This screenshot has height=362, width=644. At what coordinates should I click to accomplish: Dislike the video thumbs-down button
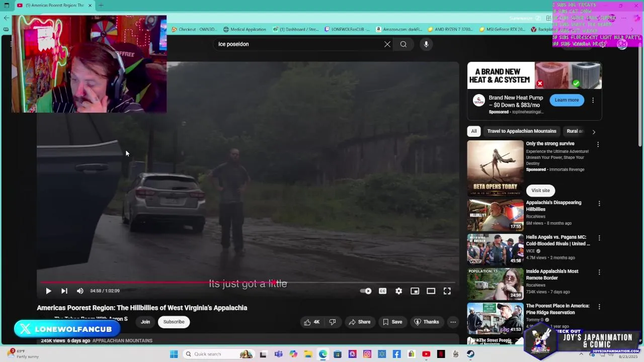(333, 322)
